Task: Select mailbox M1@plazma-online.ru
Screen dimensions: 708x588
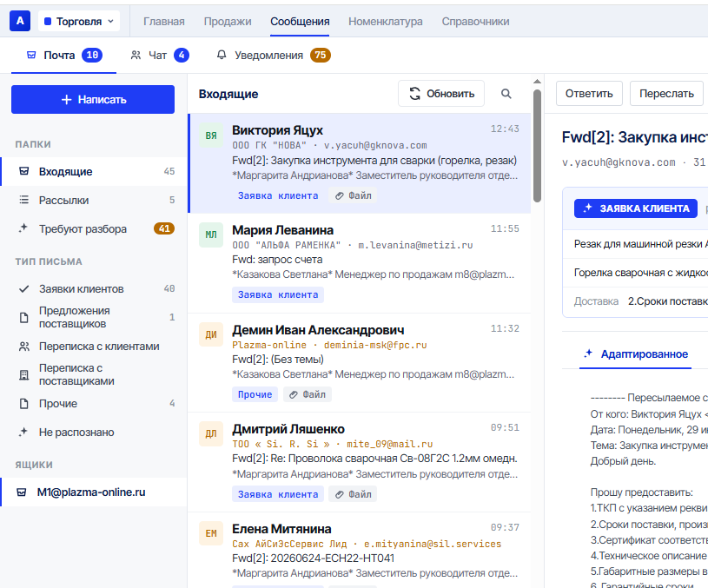Action: coord(94,492)
